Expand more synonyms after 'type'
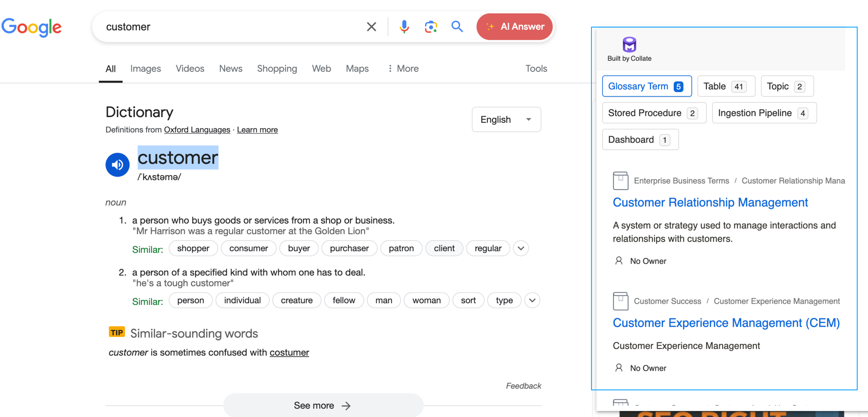This screenshot has width=868, height=417. [532, 301]
